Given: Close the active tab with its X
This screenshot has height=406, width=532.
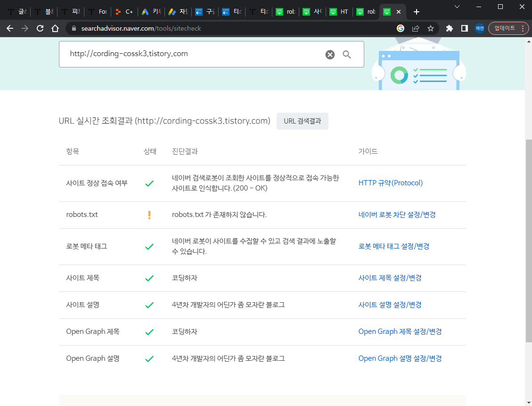Looking at the screenshot, I should tap(399, 12).
